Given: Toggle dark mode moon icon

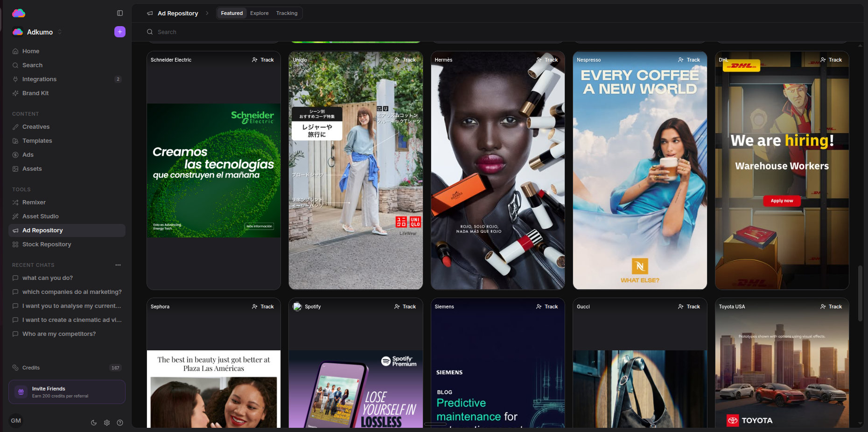Looking at the screenshot, I should click(x=94, y=423).
